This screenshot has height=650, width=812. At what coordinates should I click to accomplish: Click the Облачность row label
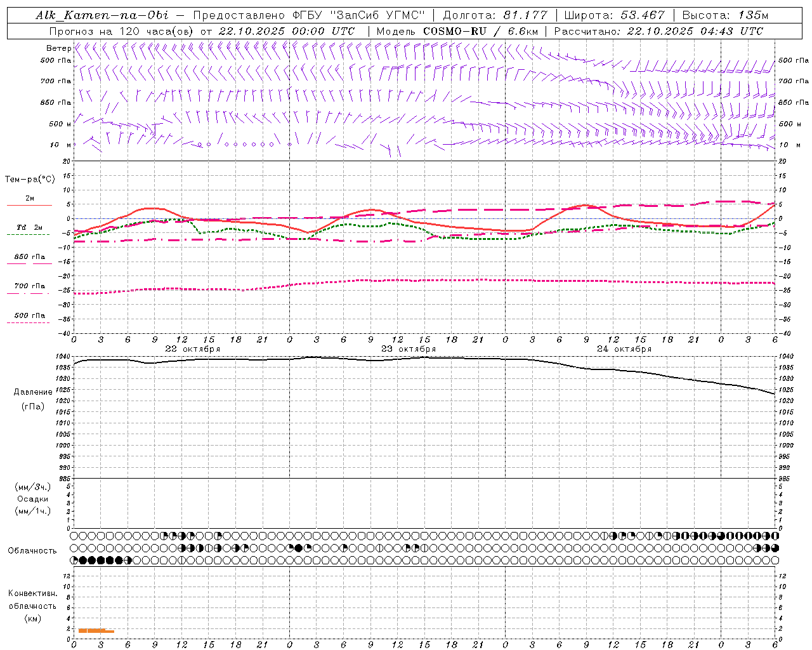(32, 551)
